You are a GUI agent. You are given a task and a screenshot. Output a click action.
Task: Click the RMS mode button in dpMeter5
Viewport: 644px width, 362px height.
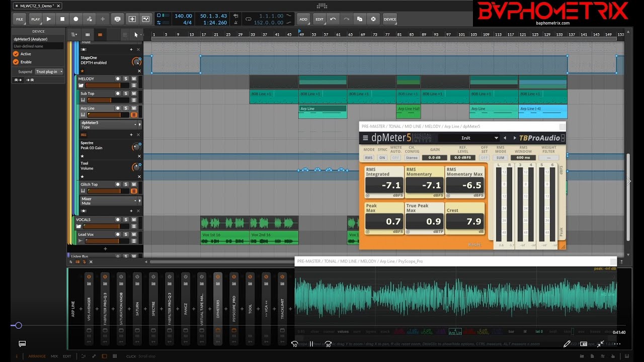(x=369, y=158)
